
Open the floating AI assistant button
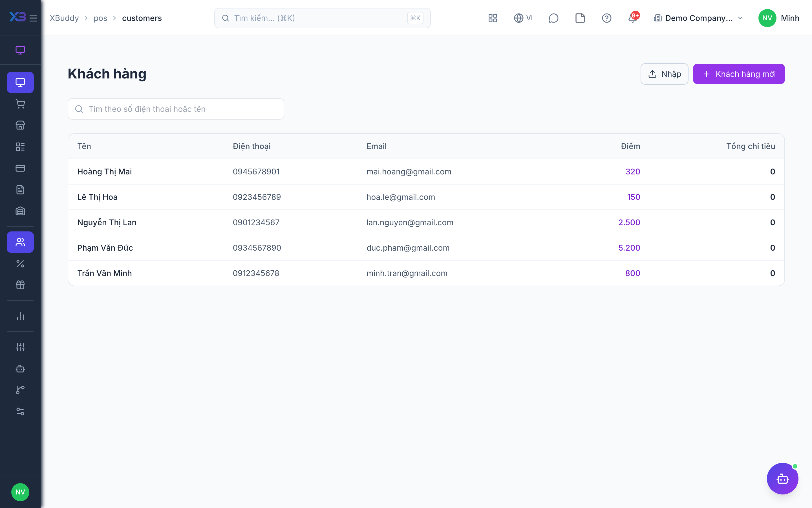(782, 478)
